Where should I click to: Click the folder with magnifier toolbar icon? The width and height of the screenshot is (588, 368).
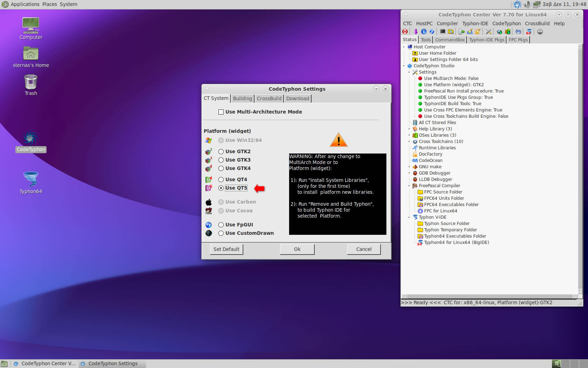(x=451, y=32)
